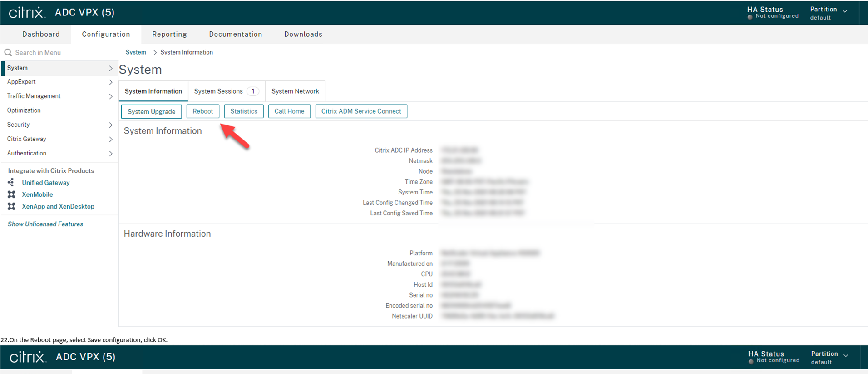Select the System Information tab
Viewport: 868px width, 374px height.
tap(153, 91)
